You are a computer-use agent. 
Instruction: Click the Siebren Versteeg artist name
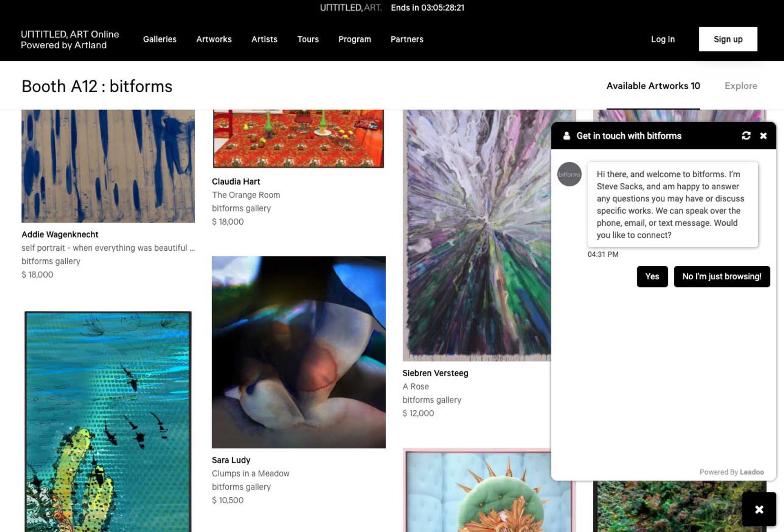pyautogui.click(x=435, y=373)
